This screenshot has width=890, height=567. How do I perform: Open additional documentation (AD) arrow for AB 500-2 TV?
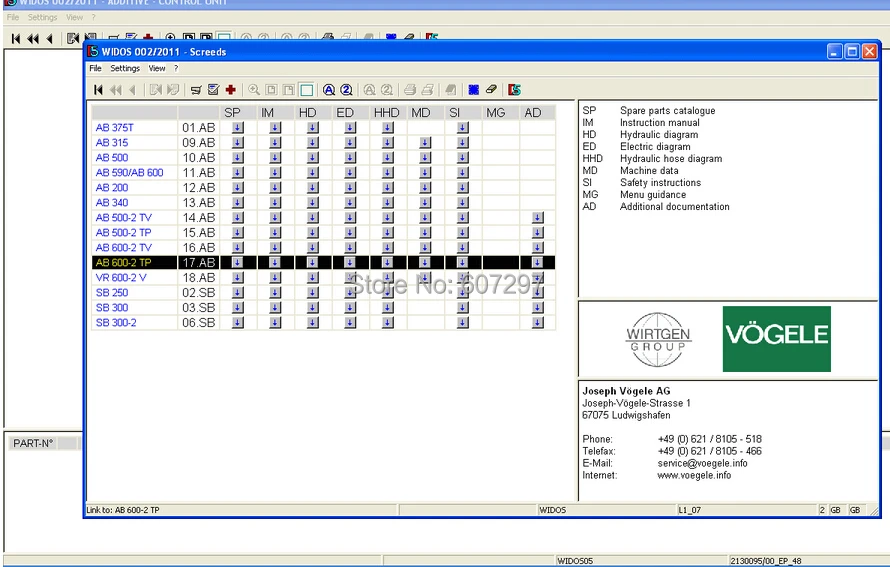point(537,218)
